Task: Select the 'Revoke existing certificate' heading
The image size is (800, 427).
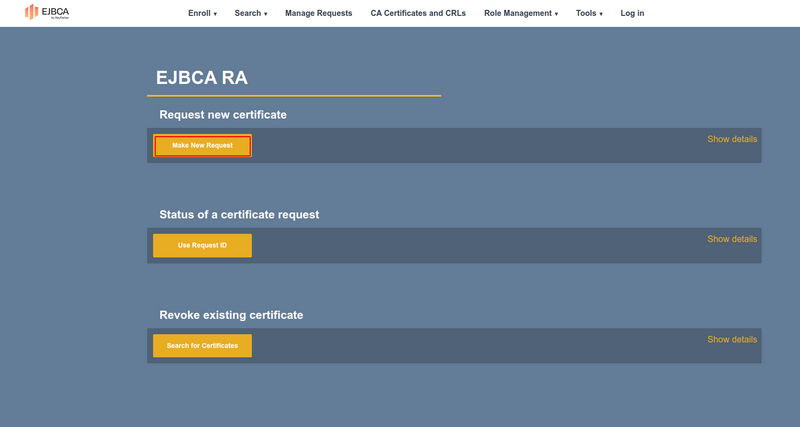Action: [x=231, y=315]
